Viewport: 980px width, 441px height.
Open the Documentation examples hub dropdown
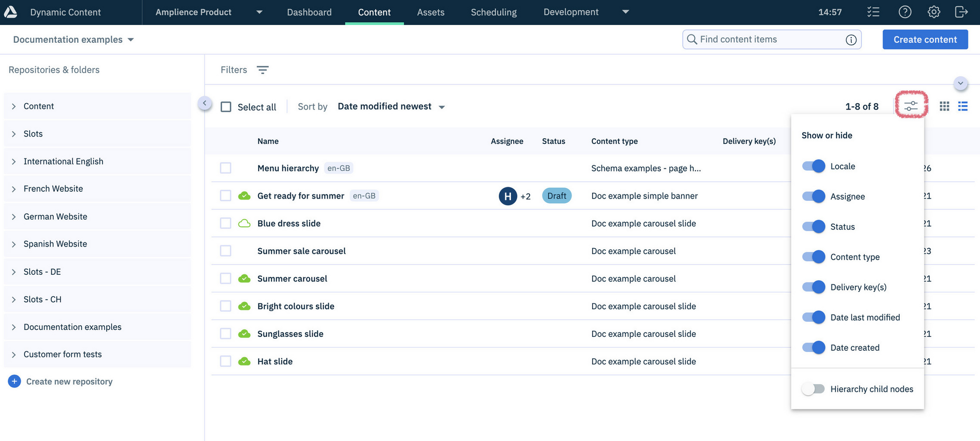[x=73, y=40]
